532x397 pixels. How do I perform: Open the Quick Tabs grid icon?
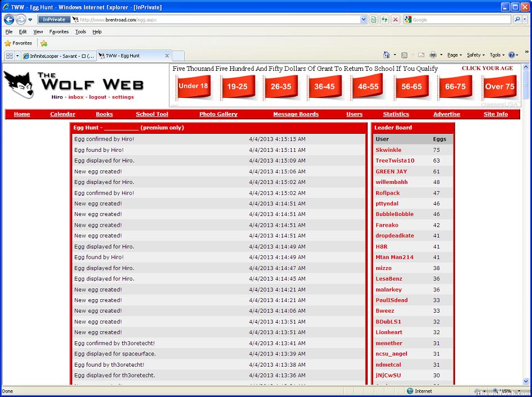(x=10, y=56)
